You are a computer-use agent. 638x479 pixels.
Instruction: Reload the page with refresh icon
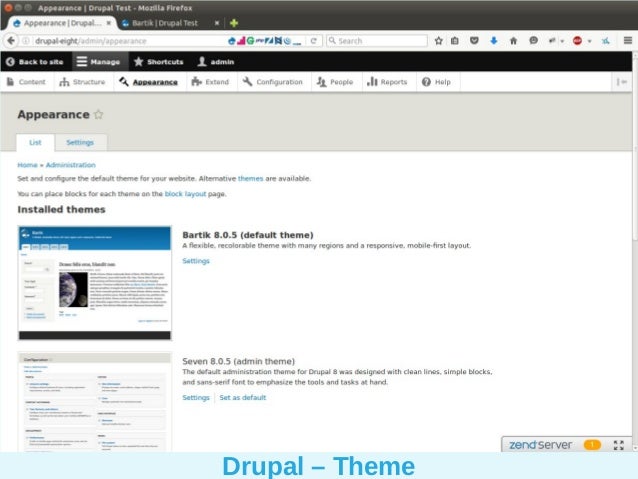[313, 41]
